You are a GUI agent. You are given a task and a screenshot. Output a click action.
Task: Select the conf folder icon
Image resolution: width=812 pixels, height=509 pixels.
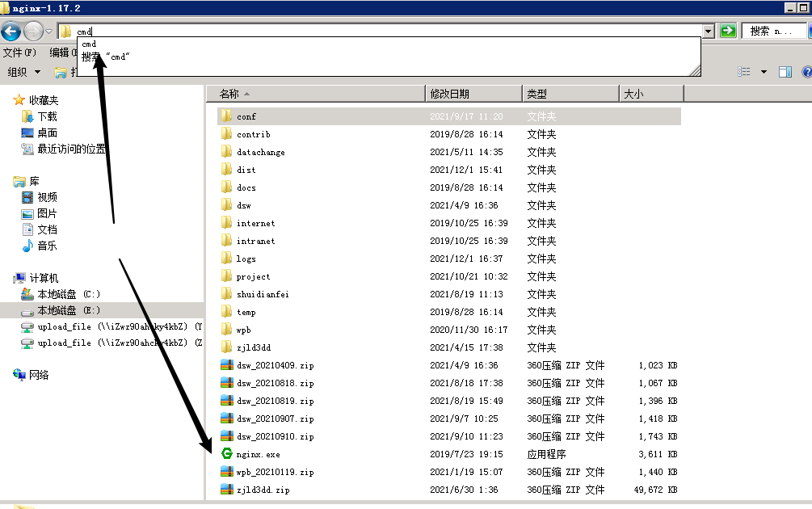[226, 116]
